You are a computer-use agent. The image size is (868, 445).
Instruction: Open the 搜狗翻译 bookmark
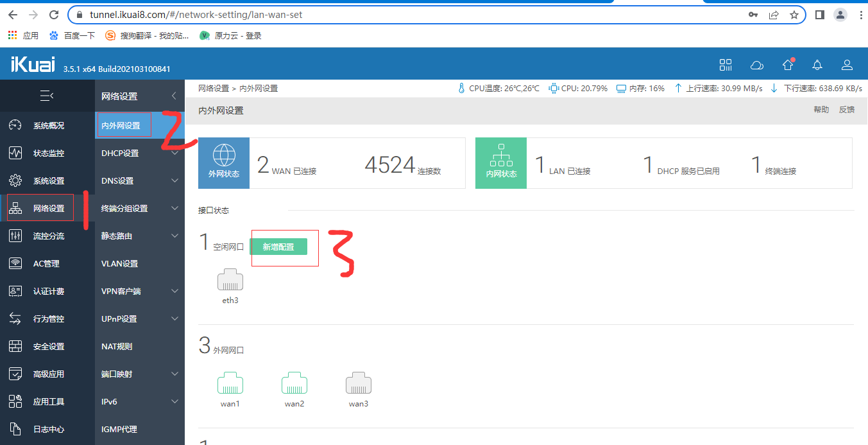(x=148, y=36)
